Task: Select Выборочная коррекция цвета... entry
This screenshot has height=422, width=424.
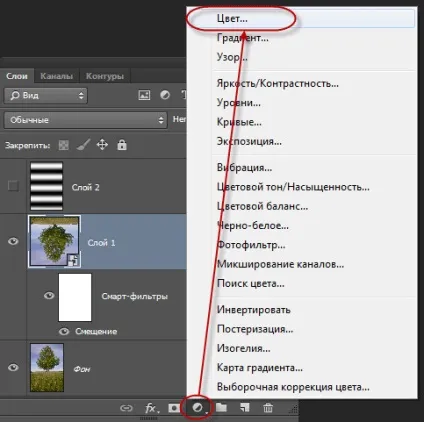Action: 302,387
